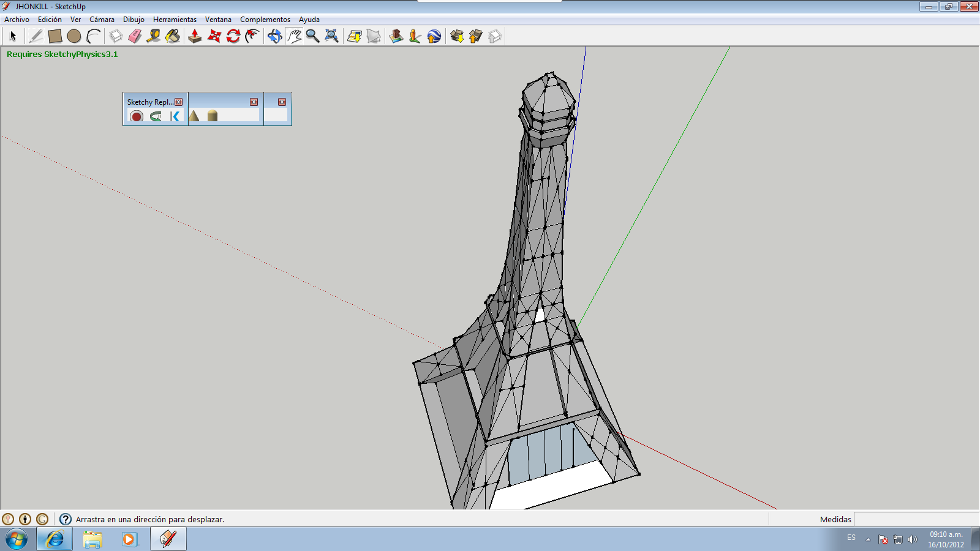Screen dimensions: 980x551
Task: Click the SketchUp taskbar button
Action: pos(168,539)
